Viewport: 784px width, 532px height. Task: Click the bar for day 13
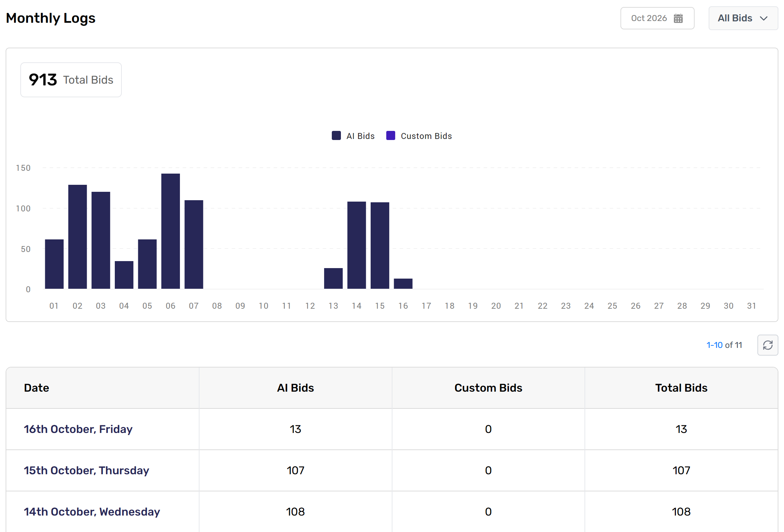click(333, 278)
